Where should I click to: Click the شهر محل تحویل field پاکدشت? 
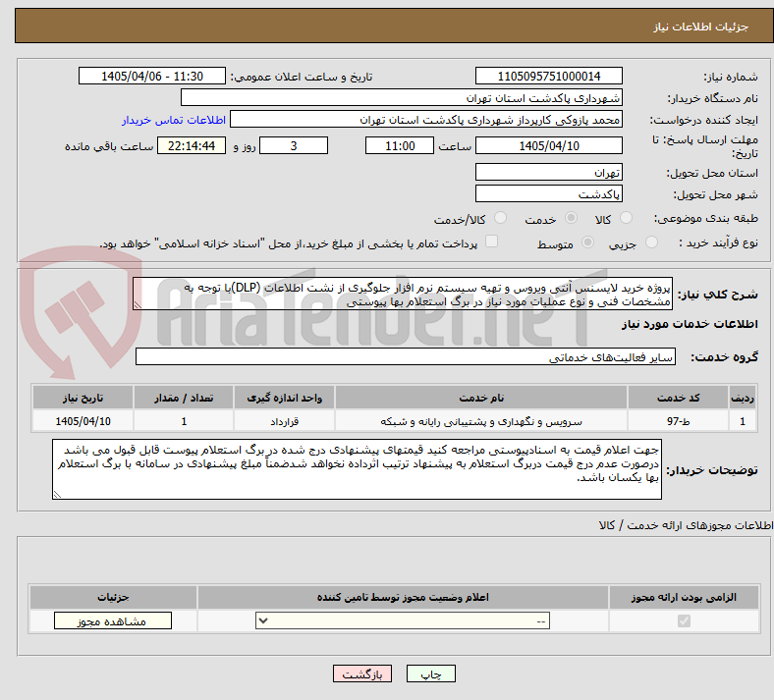(548, 194)
